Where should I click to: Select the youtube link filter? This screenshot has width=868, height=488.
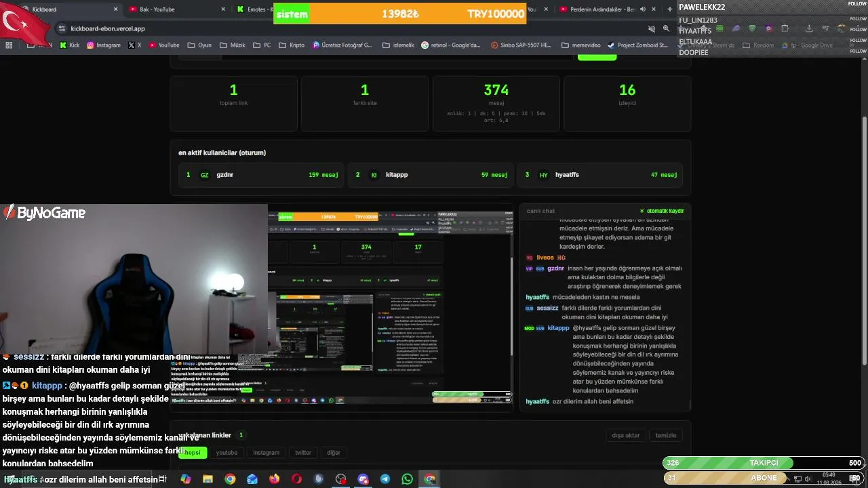tap(226, 453)
